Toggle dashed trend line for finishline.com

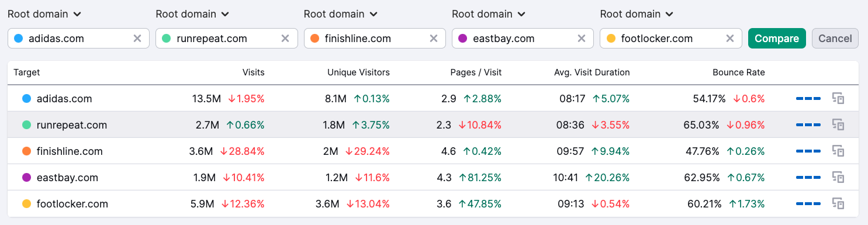click(x=808, y=151)
